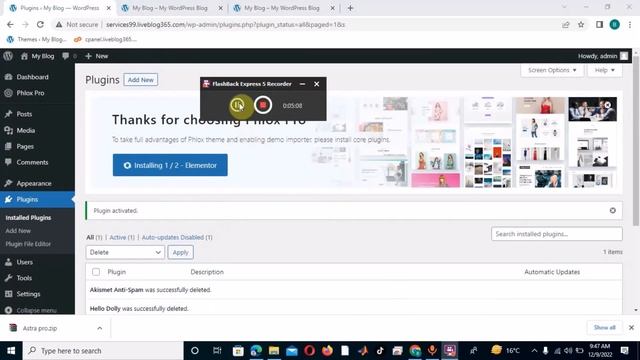Tick the select-all plugins checkbox

(96, 272)
